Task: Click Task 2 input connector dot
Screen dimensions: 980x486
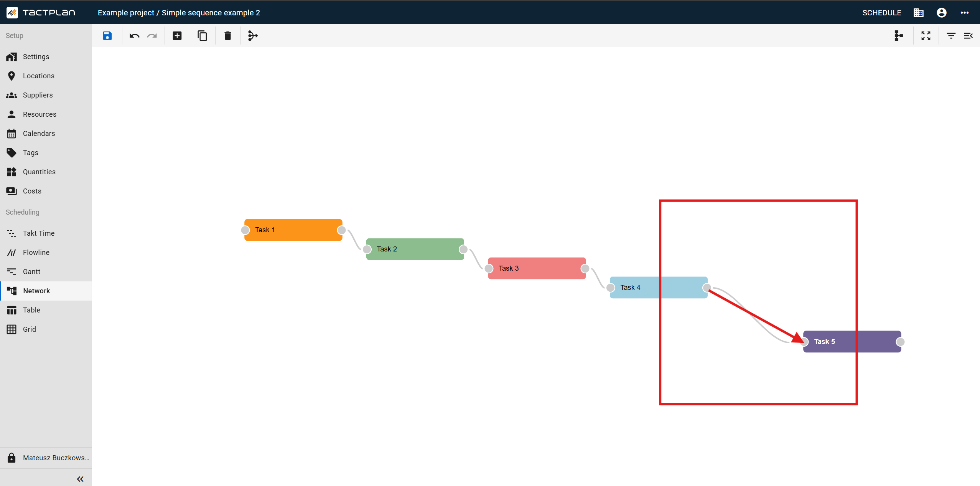Action: point(367,249)
